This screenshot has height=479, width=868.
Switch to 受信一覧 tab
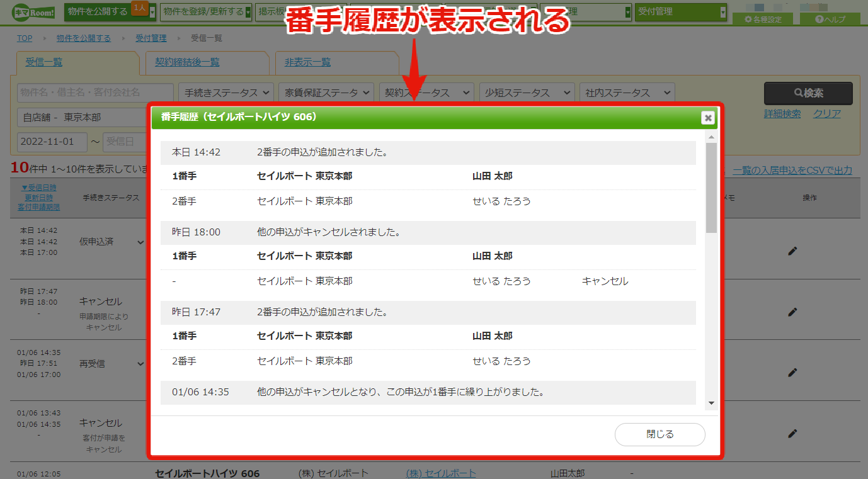[44, 62]
